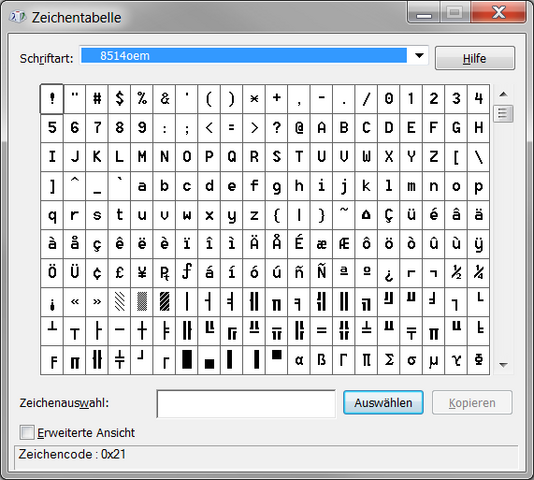Screen dimensions: 534x480
Task: Select the Greek Phi Φ character
Action: pos(478,360)
